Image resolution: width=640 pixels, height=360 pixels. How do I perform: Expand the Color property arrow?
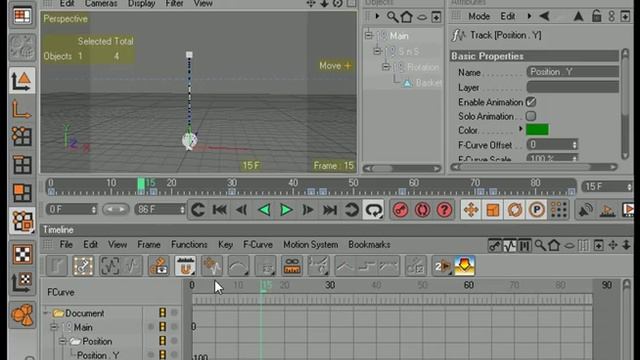click(x=520, y=129)
